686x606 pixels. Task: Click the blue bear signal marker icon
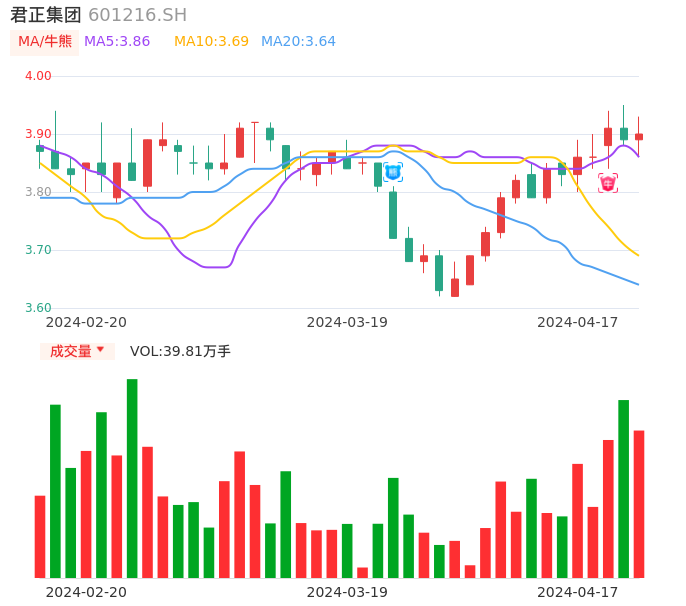click(393, 172)
